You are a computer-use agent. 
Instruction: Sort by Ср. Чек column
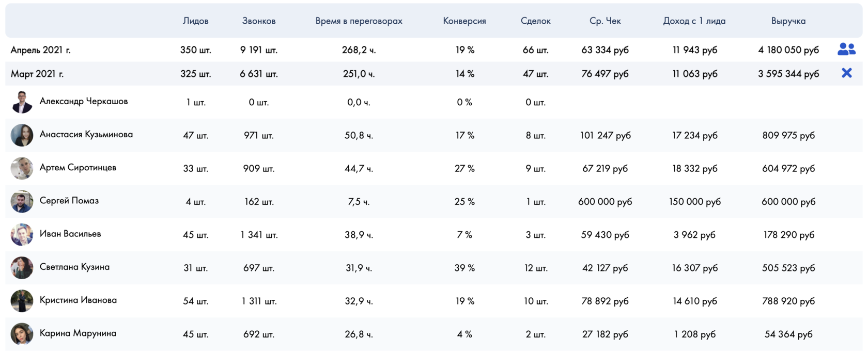605,21
